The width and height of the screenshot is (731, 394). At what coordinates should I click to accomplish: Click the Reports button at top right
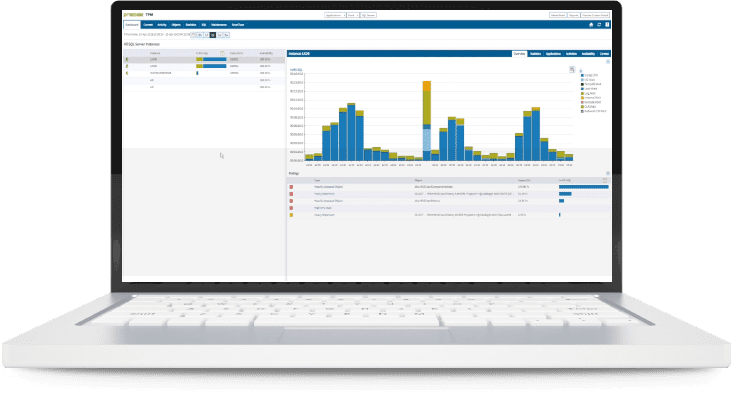click(x=574, y=15)
